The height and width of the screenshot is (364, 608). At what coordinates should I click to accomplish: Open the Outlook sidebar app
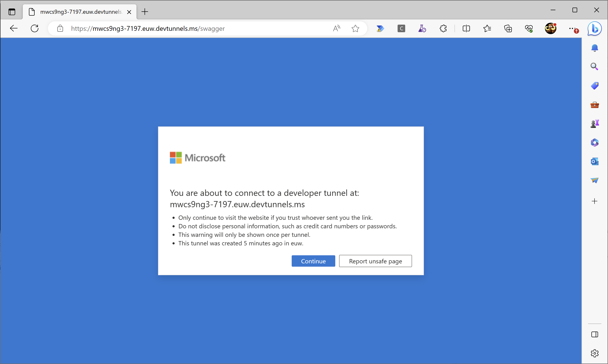[x=594, y=162]
